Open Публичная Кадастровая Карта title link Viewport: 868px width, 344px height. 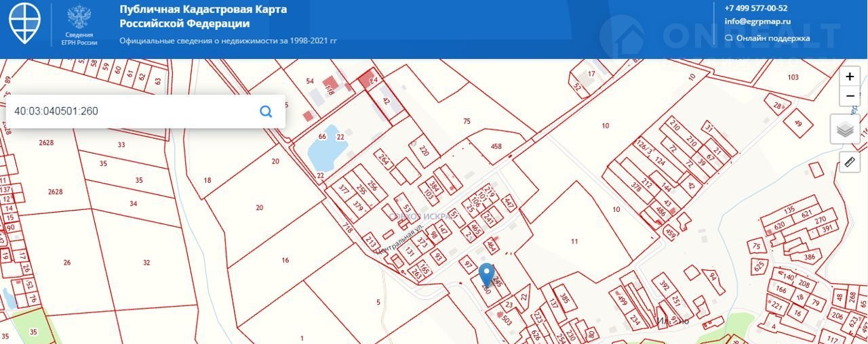[x=203, y=16]
